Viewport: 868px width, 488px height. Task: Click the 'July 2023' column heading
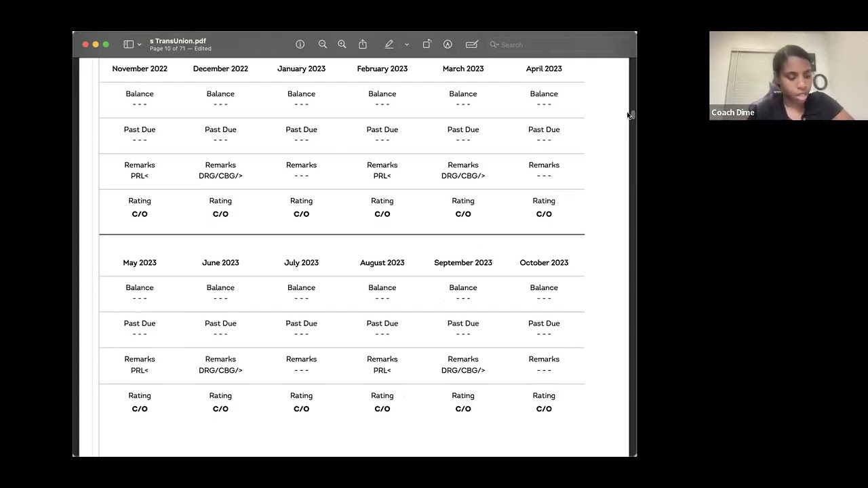tap(301, 262)
